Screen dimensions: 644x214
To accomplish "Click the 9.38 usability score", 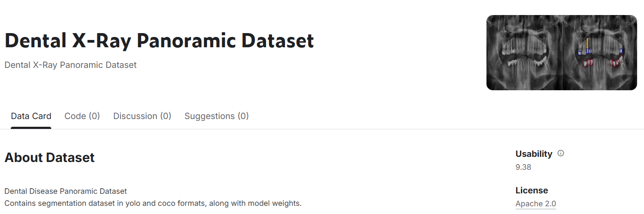I will [523, 167].
